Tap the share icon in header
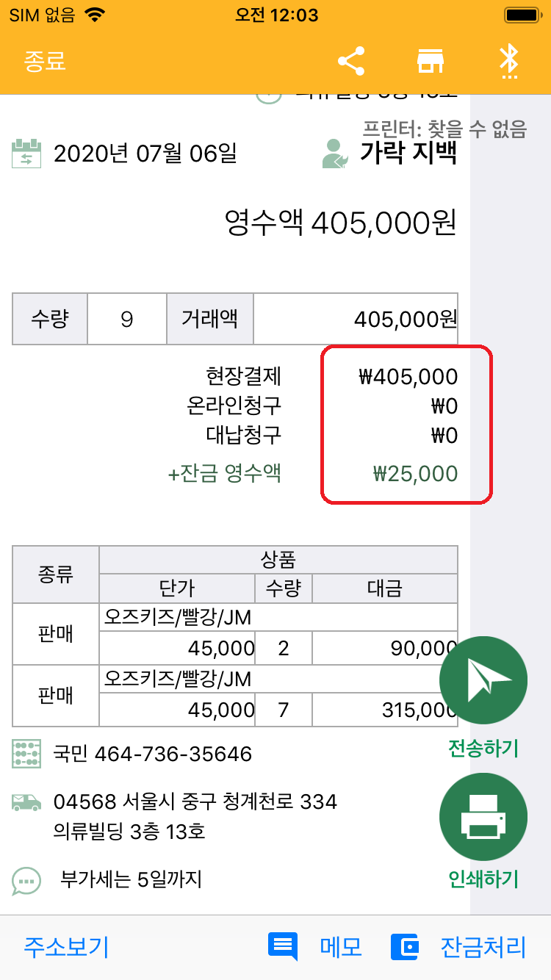The width and height of the screenshot is (551, 980). [351, 62]
